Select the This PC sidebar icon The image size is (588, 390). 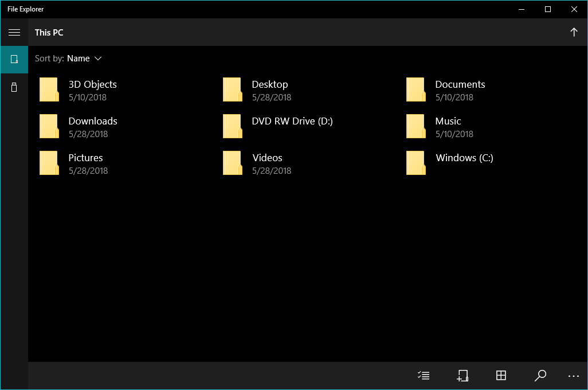point(14,59)
